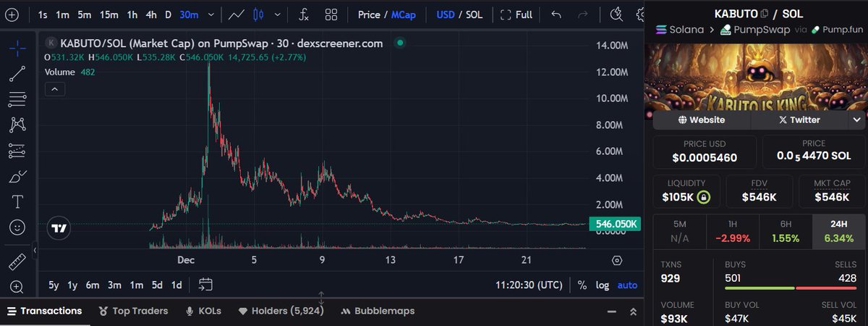Expand the transactions panel double-chevron icon
This screenshot has width=868, height=326.
pos(633,311)
